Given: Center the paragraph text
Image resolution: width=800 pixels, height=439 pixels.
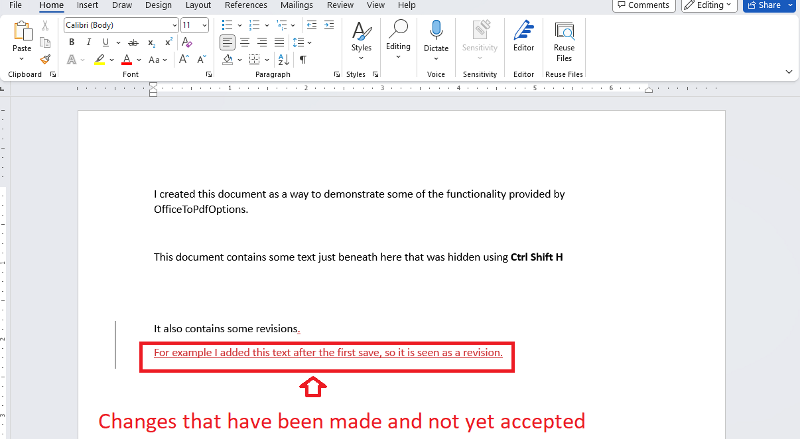Looking at the screenshot, I should 245,42.
